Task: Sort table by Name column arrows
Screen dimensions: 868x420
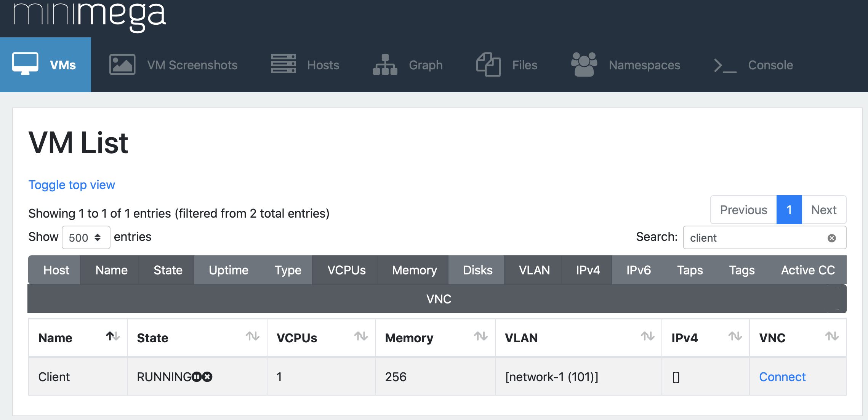Action: point(113,336)
